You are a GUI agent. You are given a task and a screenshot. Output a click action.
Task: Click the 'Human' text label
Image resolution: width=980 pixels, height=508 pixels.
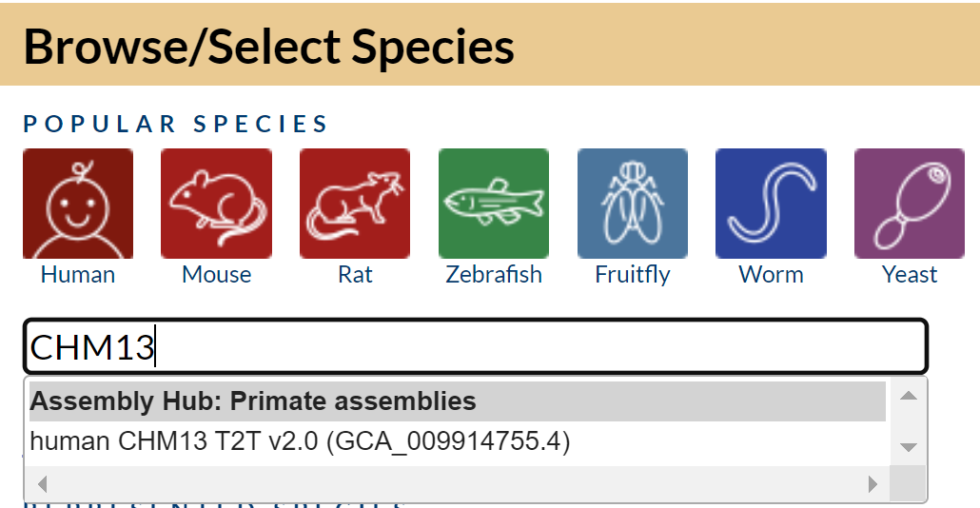pyautogui.click(x=78, y=275)
